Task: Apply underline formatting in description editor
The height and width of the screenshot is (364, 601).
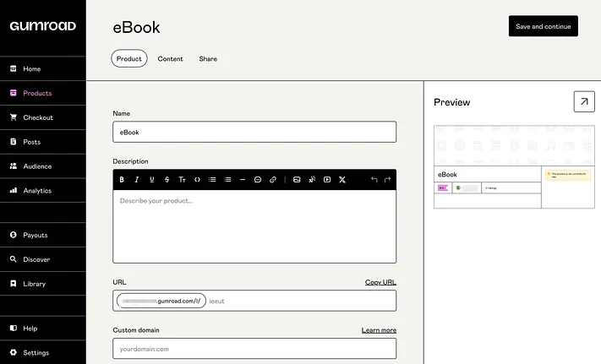Action: (152, 180)
